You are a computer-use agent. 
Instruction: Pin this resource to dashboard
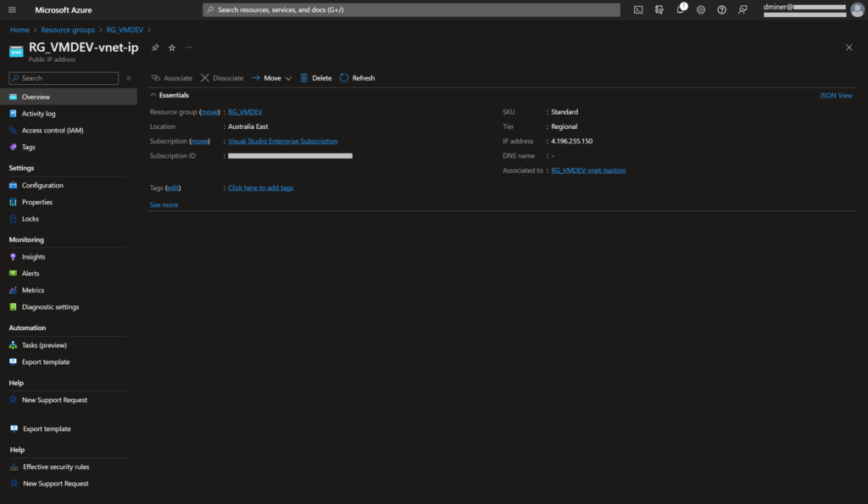pyautogui.click(x=155, y=48)
